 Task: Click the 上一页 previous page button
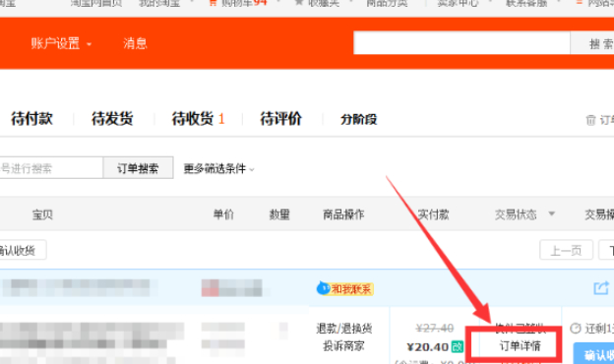pos(566,250)
